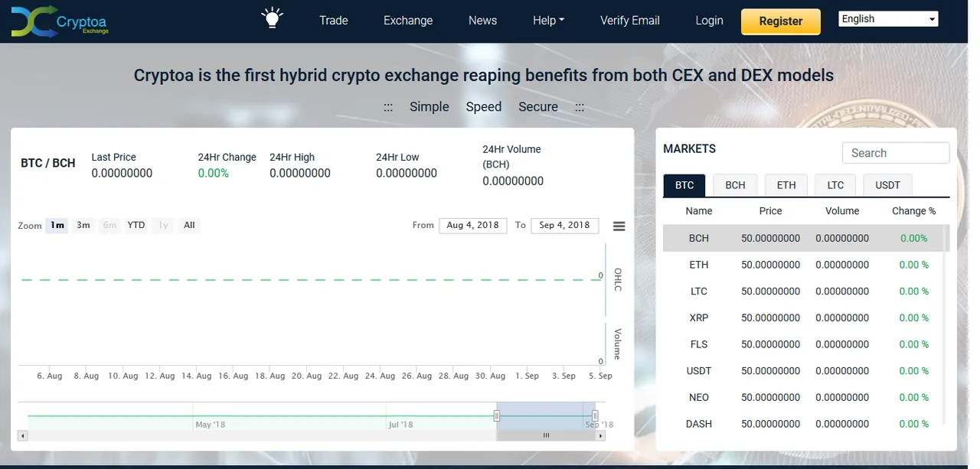Switch to the BTC markets tab
The width and height of the screenshot is (980, 469).
684,185
